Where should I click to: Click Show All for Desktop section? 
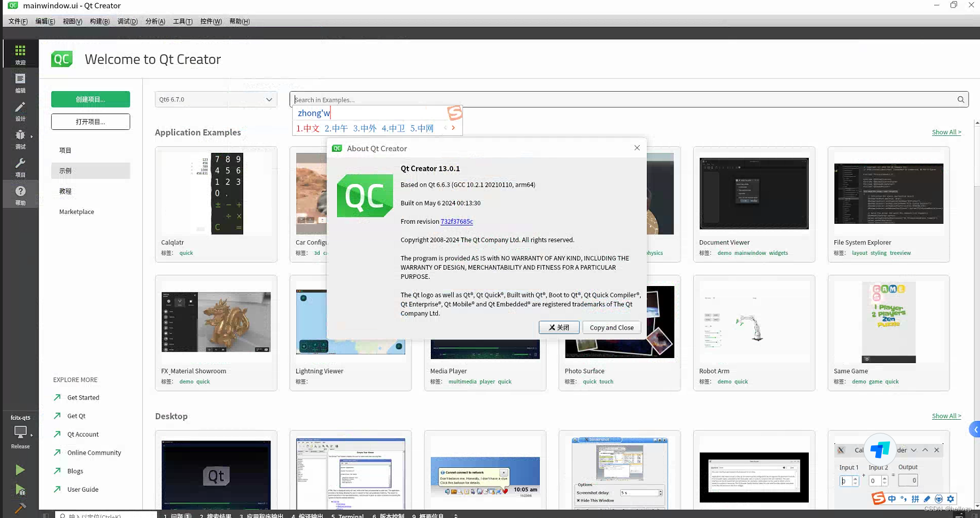(946, 416)
